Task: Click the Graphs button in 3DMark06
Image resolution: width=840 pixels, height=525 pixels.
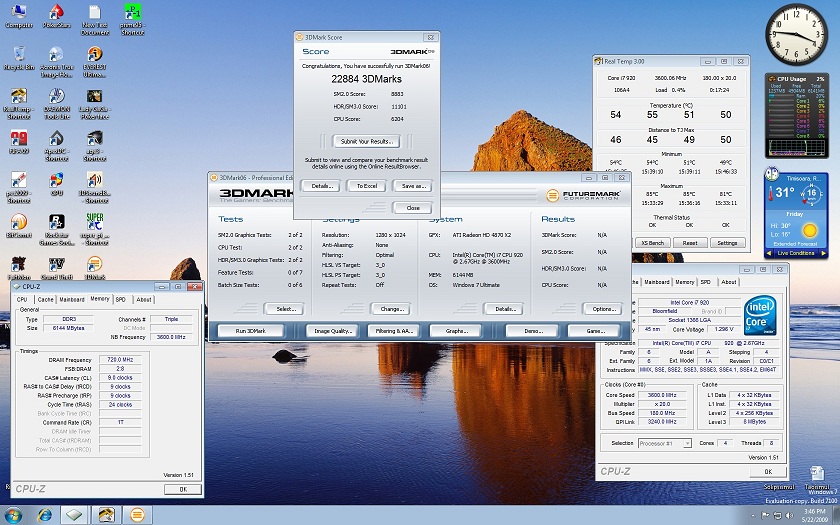Action: point(456,331)
